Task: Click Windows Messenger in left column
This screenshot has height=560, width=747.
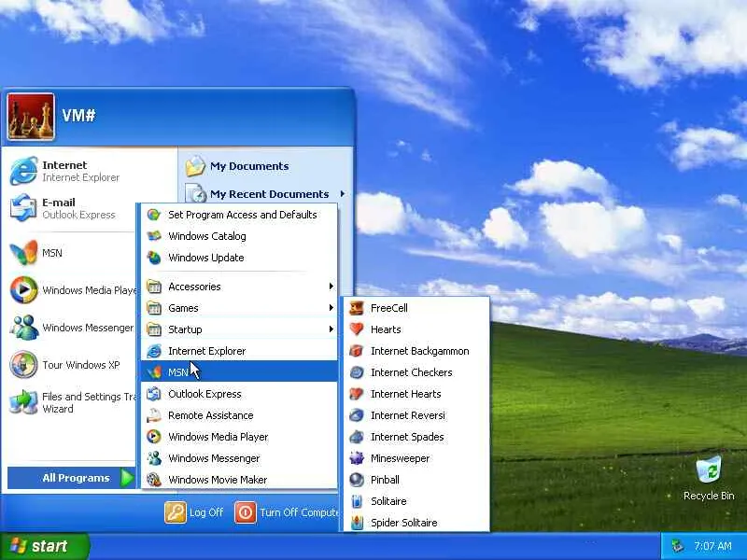Action: pos(72,328)
